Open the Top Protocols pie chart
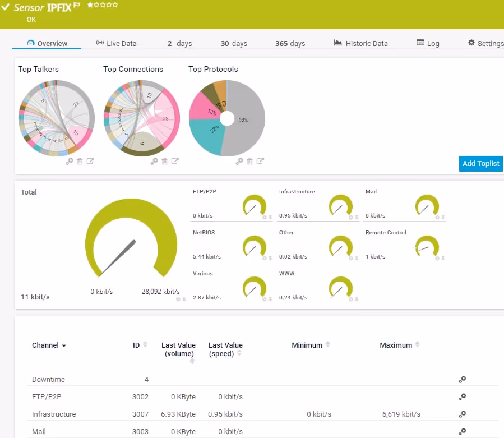 226,118
